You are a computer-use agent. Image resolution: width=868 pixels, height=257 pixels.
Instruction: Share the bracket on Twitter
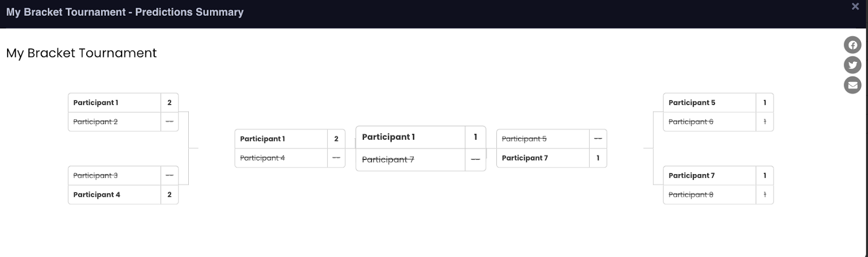point(852,65)
